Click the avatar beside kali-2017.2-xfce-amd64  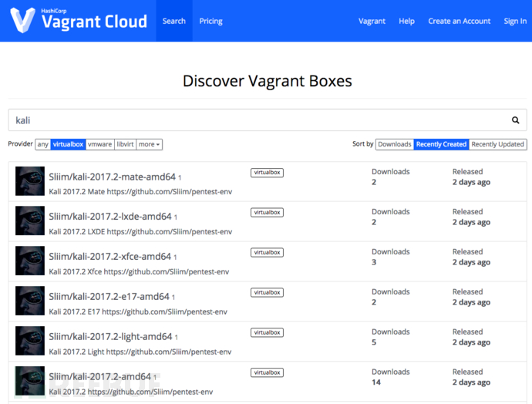30,261
